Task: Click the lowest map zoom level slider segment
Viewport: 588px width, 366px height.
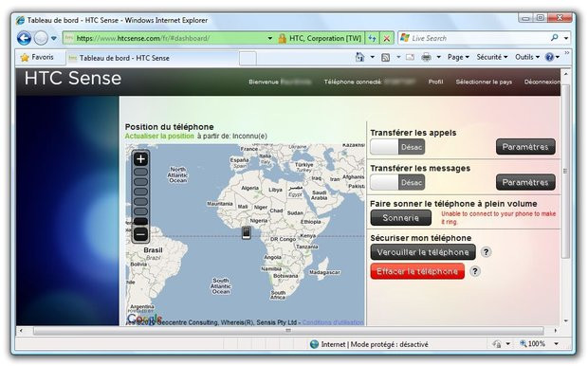Action: click(140, 221)
